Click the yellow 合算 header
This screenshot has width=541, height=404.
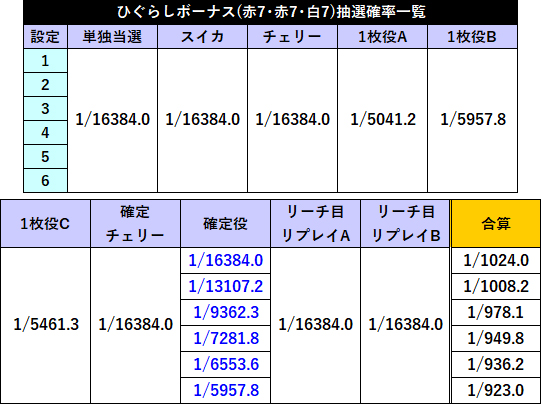click(496, 224)
